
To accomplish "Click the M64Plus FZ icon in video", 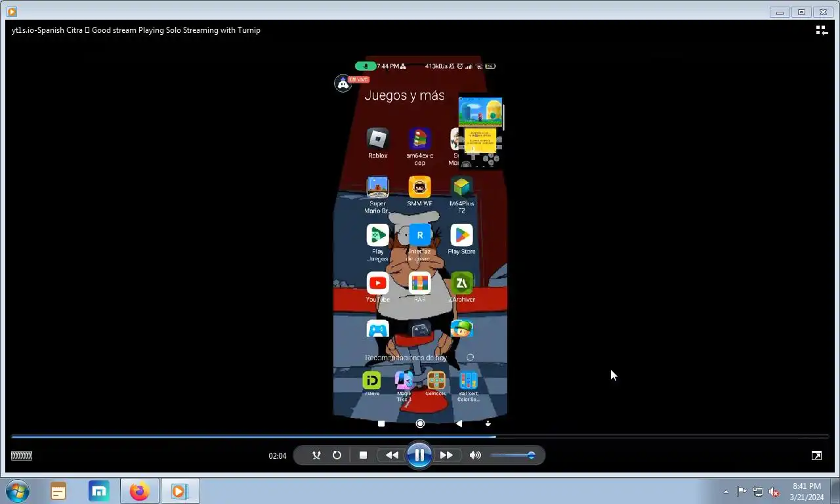I will tap(461, 187).
